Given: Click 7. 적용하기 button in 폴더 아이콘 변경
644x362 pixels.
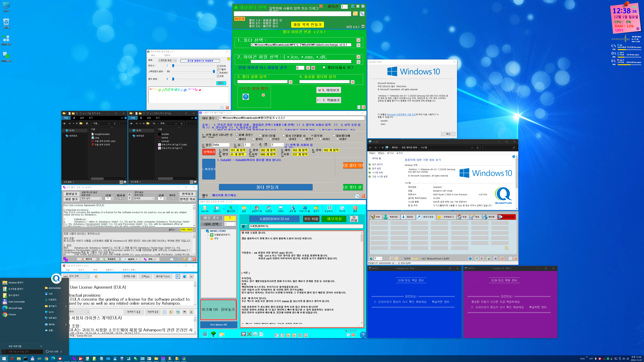Looking at the screenshot, I should tap(329, 100).
